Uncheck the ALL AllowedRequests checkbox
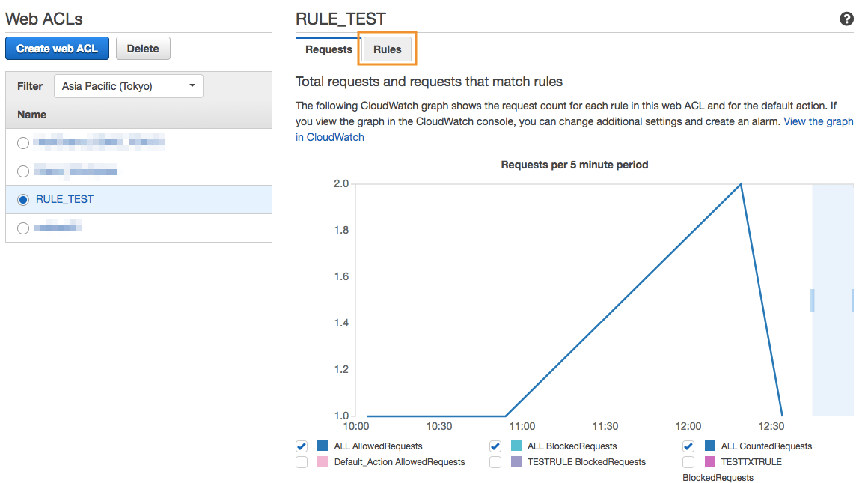 tap(302, 446)
